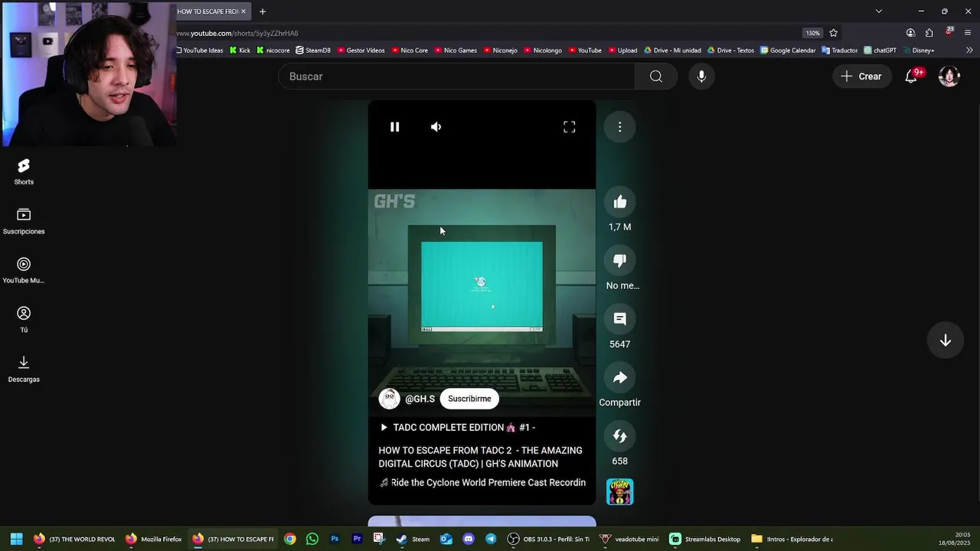
Task: Switch to OBS 31.0.3 in the taskbar
Action: click(x=549, y=539)
